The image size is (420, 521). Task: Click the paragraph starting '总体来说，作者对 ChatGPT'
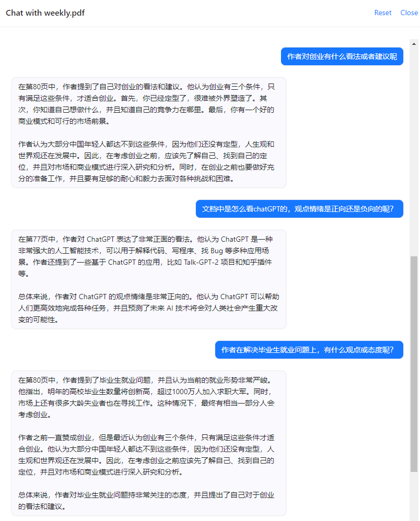pos(148,308)
